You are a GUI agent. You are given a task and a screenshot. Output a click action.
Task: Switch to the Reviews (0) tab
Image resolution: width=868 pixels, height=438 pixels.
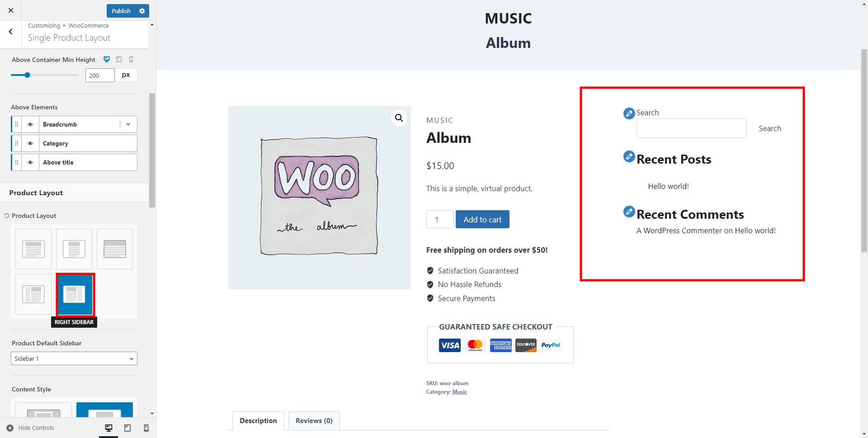coord(314,421)
